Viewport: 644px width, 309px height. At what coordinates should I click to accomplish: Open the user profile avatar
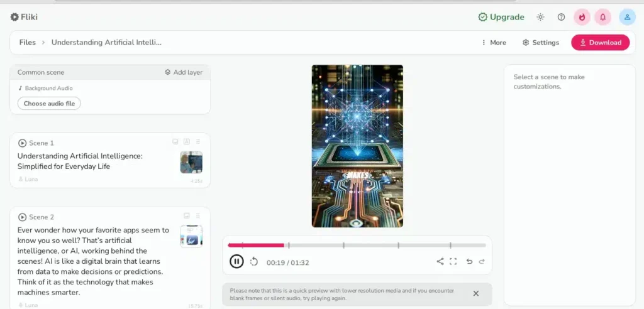pos(627,17)
